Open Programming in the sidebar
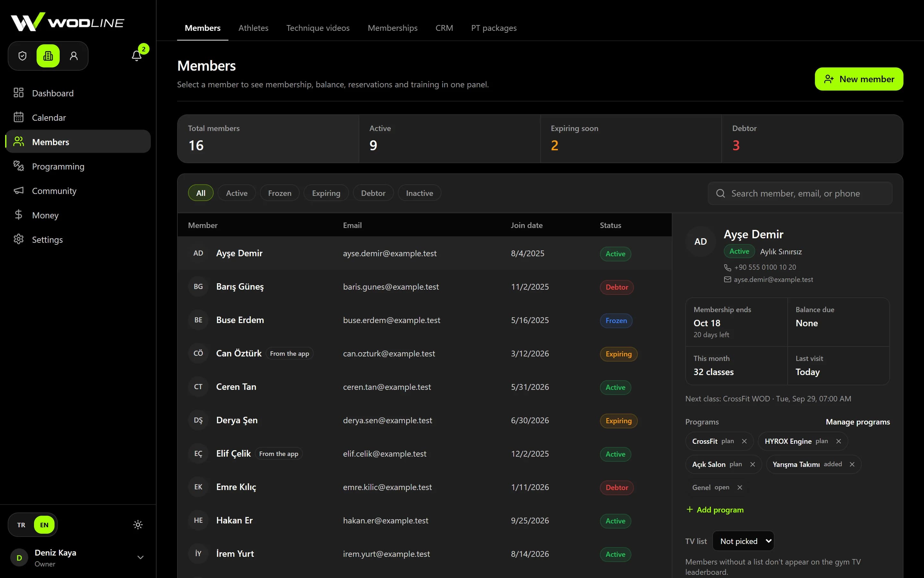This screenshot has width=924, height=578. (78, 166)
